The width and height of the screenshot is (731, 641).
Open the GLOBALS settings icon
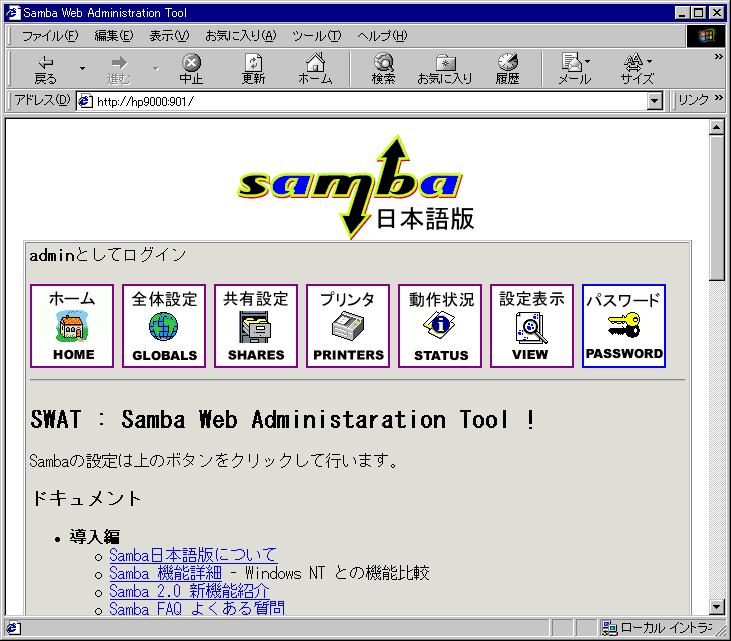point(164,326)
